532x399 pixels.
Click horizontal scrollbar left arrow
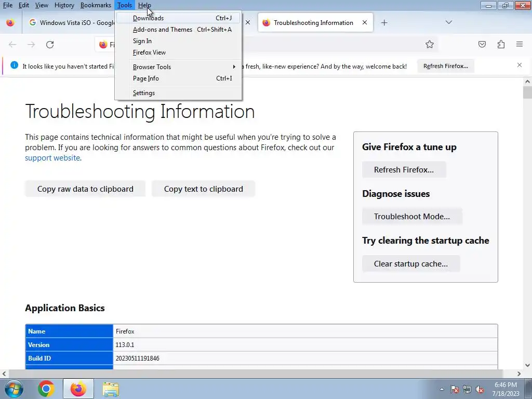click(x=4, y=374)
